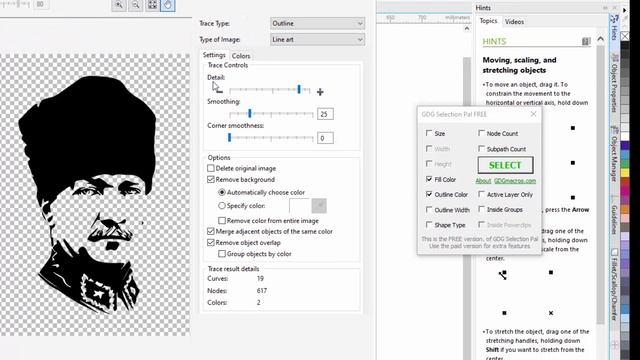640x360 pixels.
Task: Open the Guidelines docker side tab
Action: 614,216
